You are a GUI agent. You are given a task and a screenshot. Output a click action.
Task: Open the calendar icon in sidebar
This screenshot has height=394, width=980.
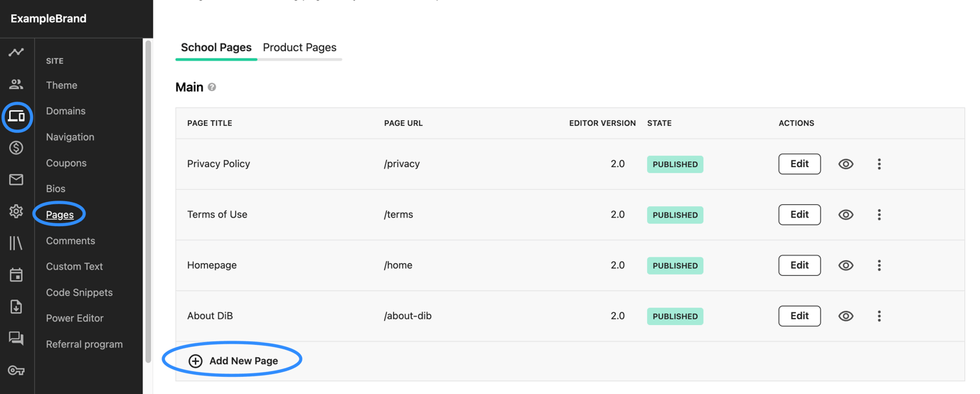pos(16,275)
